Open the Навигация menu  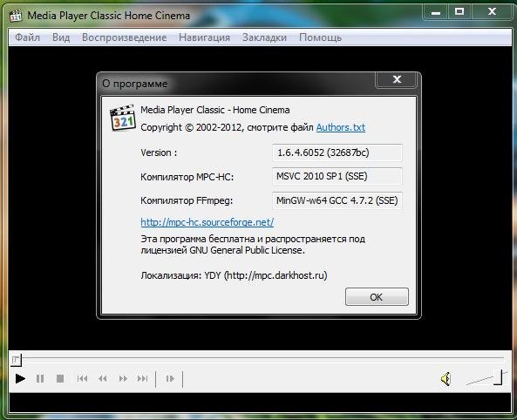coord(204,37)
